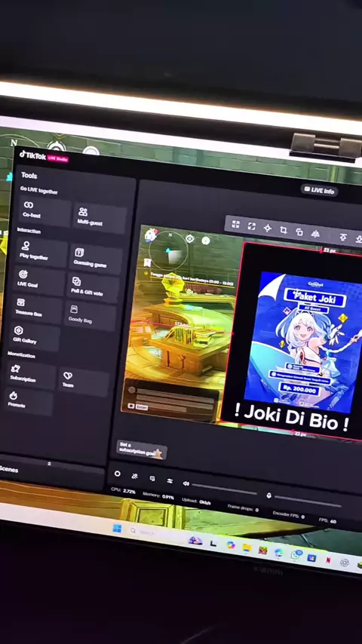Toggle the speaker mute icon
Image resolution: width=362 pixels, height=644 pixels.
click(x=186, y=483)
